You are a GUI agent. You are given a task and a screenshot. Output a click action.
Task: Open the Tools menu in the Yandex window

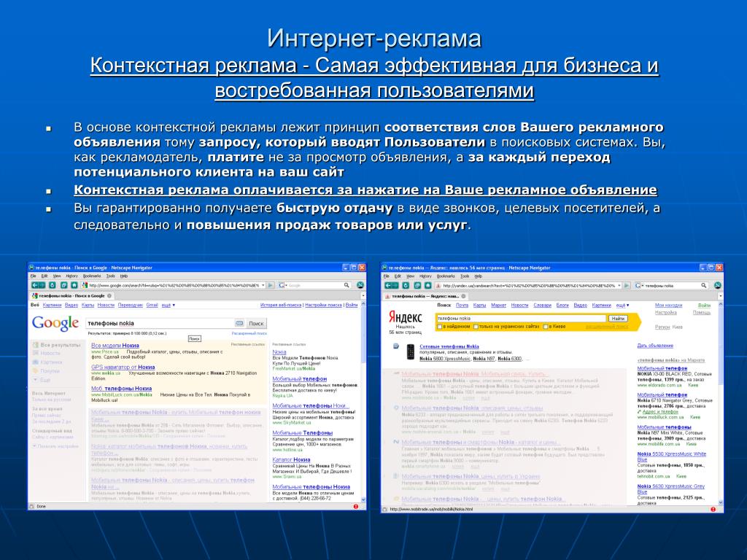click(465, 276)
